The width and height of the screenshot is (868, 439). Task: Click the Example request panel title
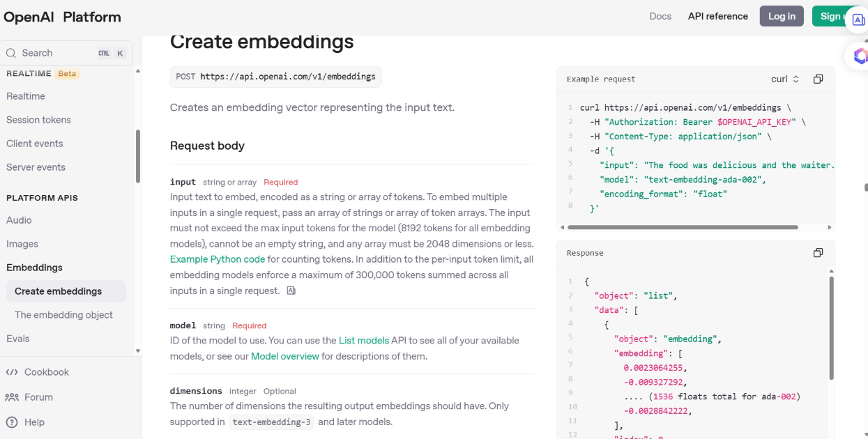click(601, 79)
